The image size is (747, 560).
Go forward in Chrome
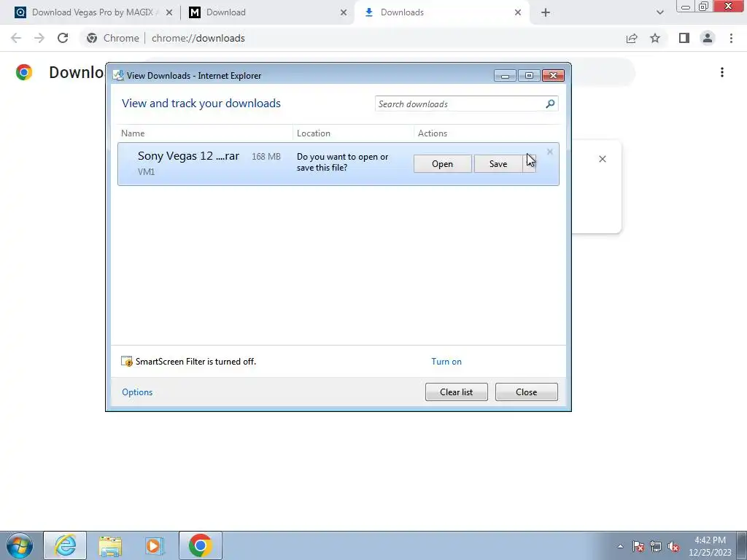[39, 38]
